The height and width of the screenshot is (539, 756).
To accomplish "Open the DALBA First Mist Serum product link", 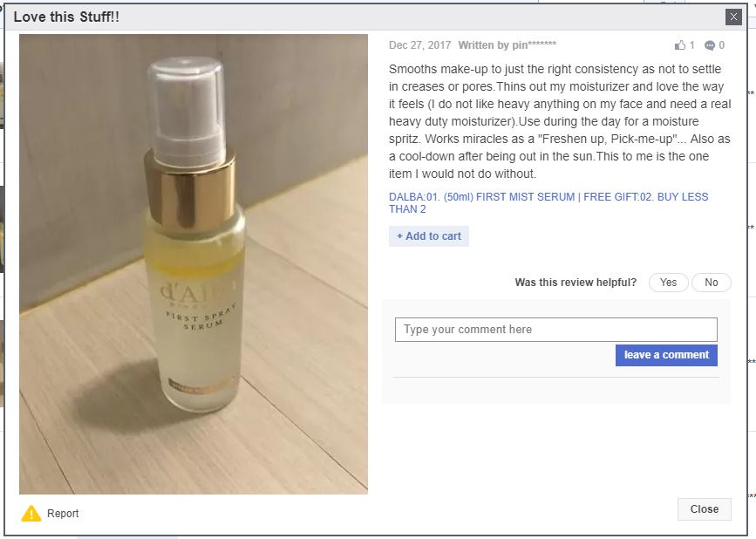I will click(548, 203).
